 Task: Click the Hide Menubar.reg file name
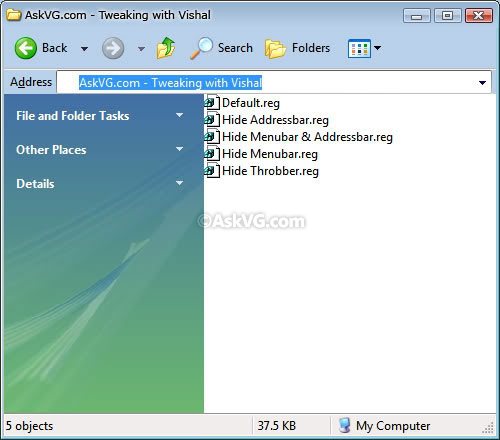(x=270, y=154)
